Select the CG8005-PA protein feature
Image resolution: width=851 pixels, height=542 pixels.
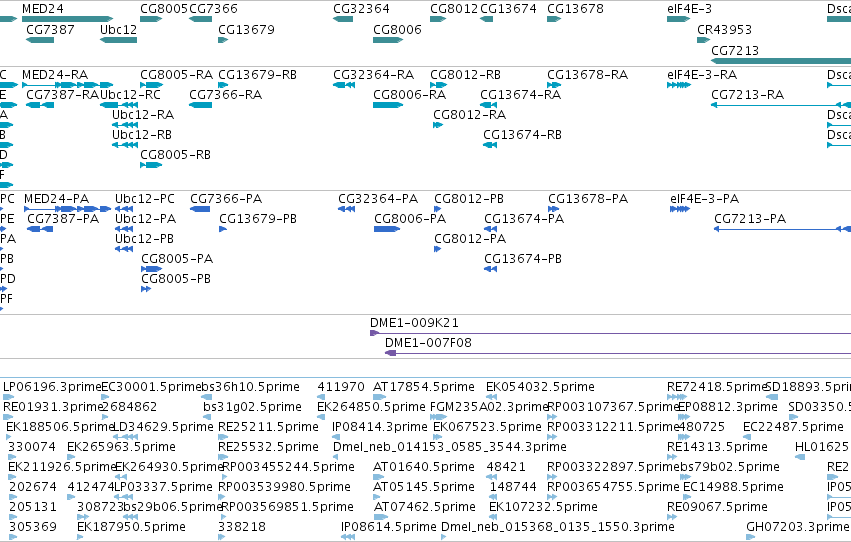(151, 269)
